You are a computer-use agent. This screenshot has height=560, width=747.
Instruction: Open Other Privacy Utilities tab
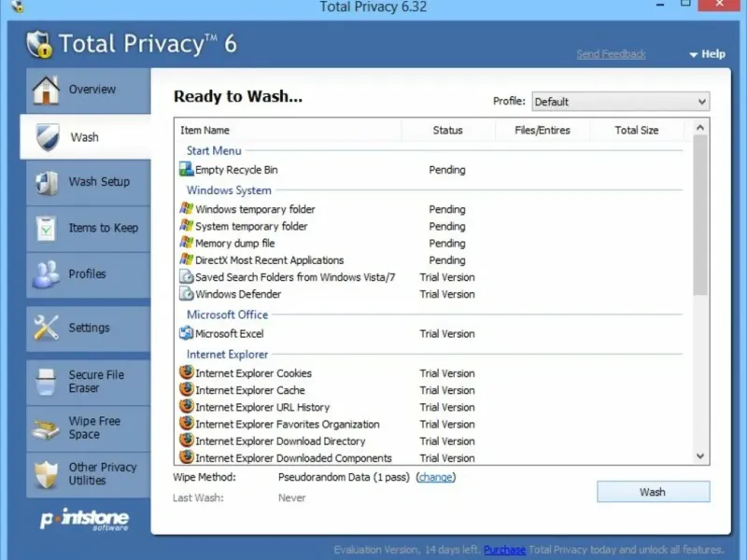click(x=89, y=475)
